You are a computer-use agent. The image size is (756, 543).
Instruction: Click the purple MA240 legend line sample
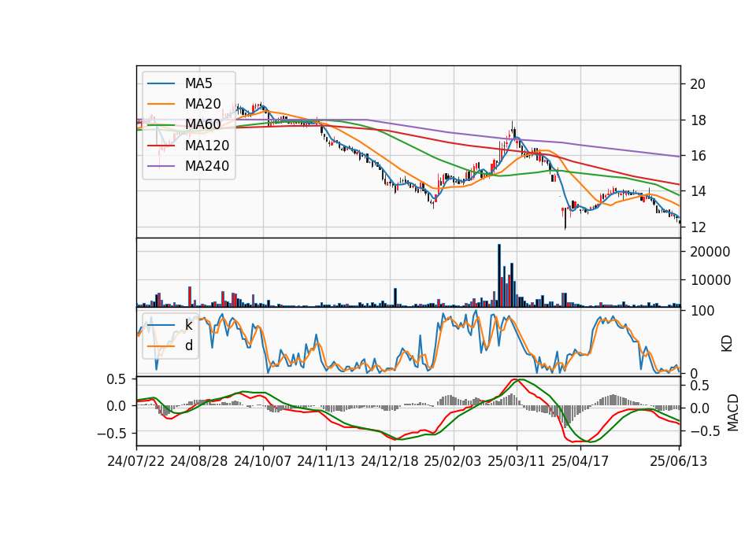coord(161,166)
